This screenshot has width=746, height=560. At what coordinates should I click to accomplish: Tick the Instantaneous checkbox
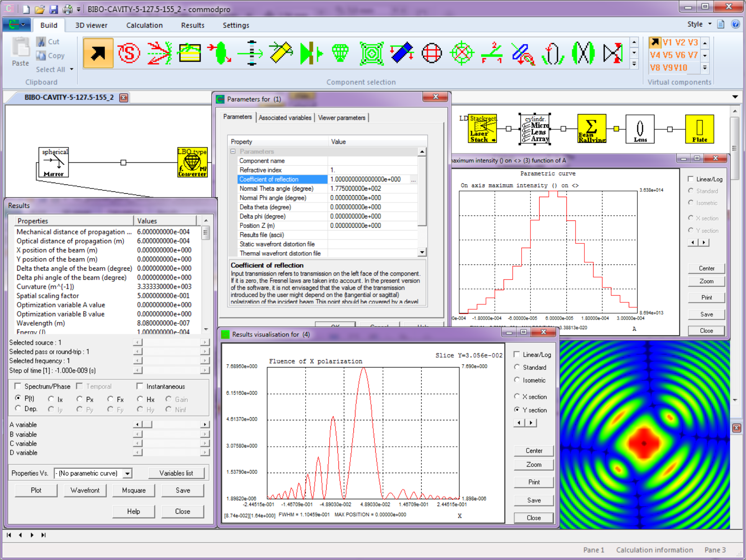coord(140,386)
